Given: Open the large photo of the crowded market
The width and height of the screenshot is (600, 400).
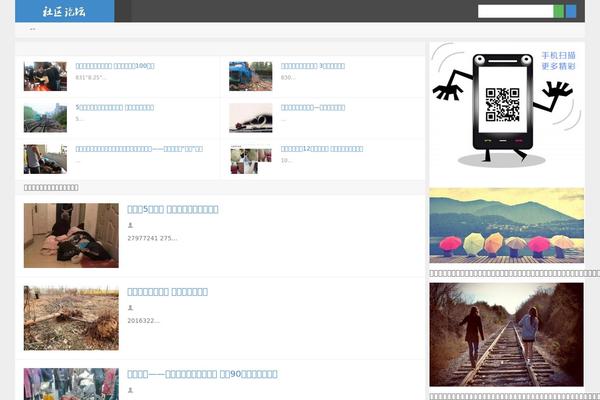Looking at the screenshot, I should [71, 384].
